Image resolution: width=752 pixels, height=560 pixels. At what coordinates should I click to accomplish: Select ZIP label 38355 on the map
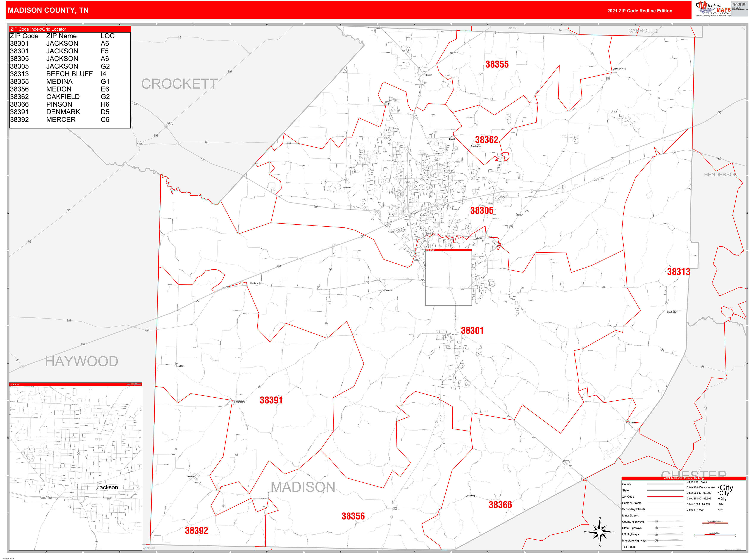497,64
